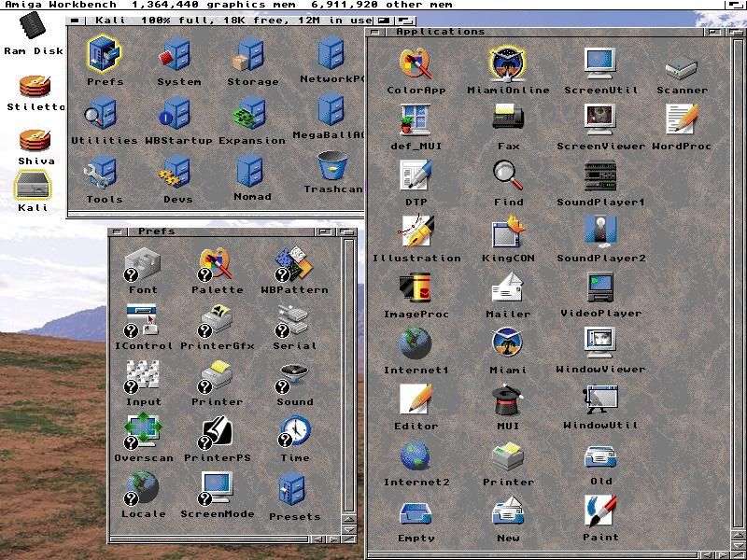Select the Overscan preferences icon
The width and height of the screenshot is (747, 560).
142,432
